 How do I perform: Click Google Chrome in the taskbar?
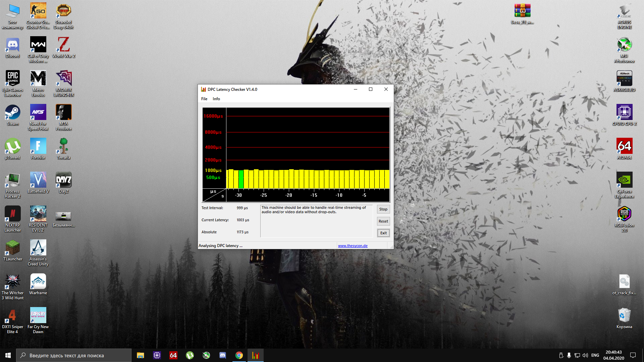tap(239, 355)
